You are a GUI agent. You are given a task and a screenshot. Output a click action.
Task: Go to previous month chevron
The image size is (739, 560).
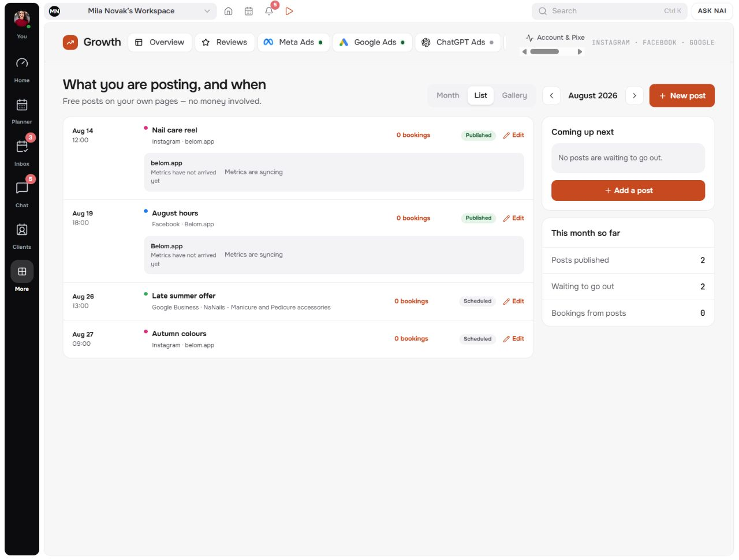coord(551,96)
